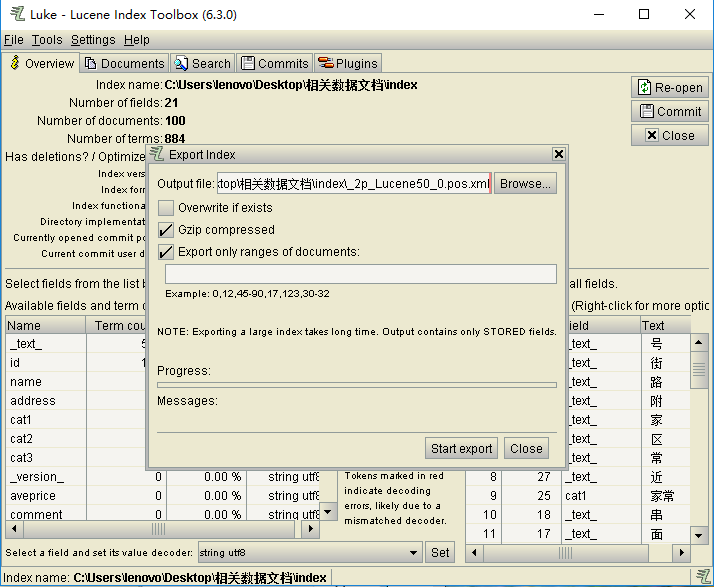Open the File menu
This screenshot has height=587, width=714.
coord(14,40)
